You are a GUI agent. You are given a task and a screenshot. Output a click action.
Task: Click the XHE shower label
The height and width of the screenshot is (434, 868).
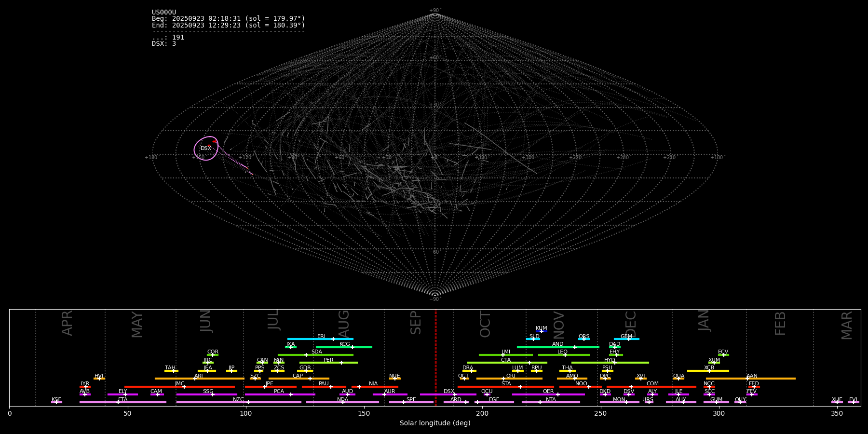(837, 400)
